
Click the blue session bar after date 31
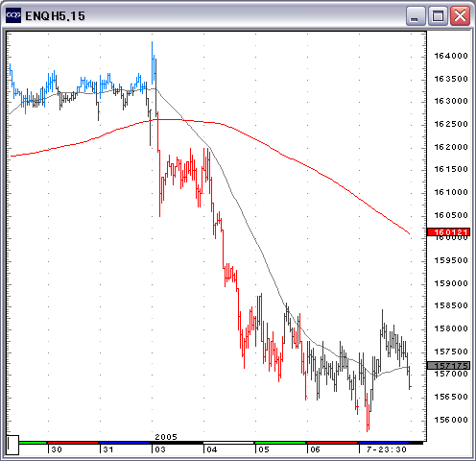[x=125, y=443]
